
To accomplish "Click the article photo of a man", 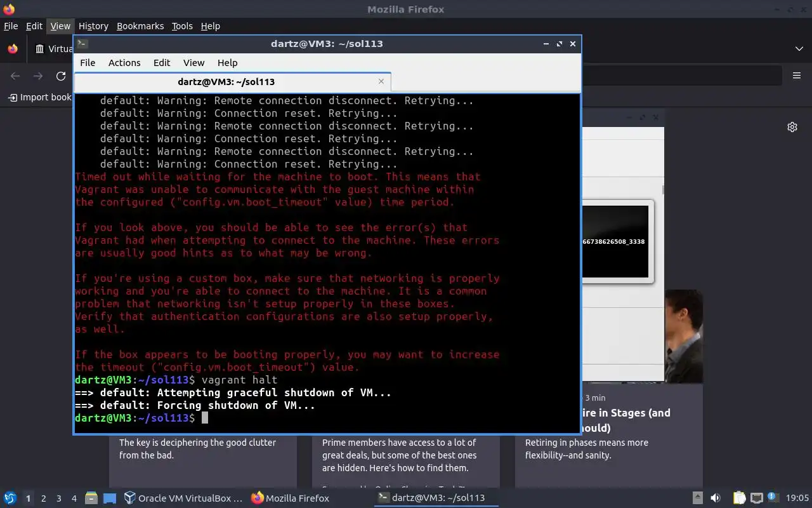I will pyautogui.click(x=683, y=336).
